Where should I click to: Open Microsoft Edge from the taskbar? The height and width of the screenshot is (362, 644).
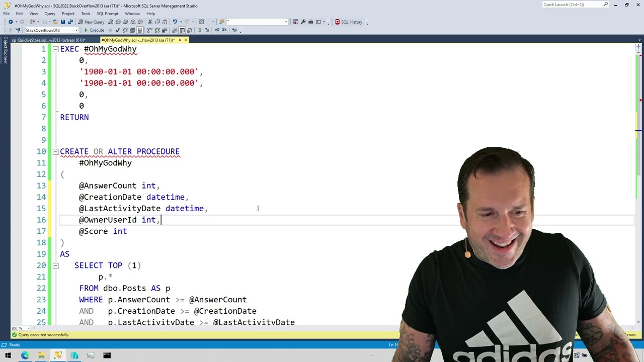click(25, 355)
